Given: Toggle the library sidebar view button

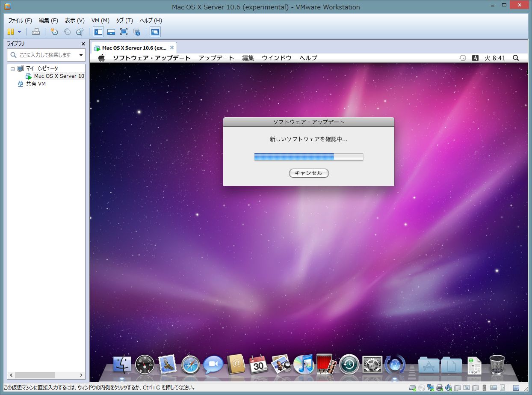Looking at the screenshot, I should click(x=98, y=32).
